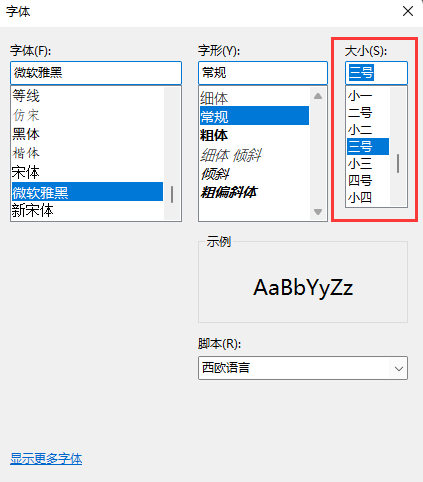Select 新宋体 in the font list
Image resolution: width=423 pixels, height=482 pixels.
tap(87, 211)
